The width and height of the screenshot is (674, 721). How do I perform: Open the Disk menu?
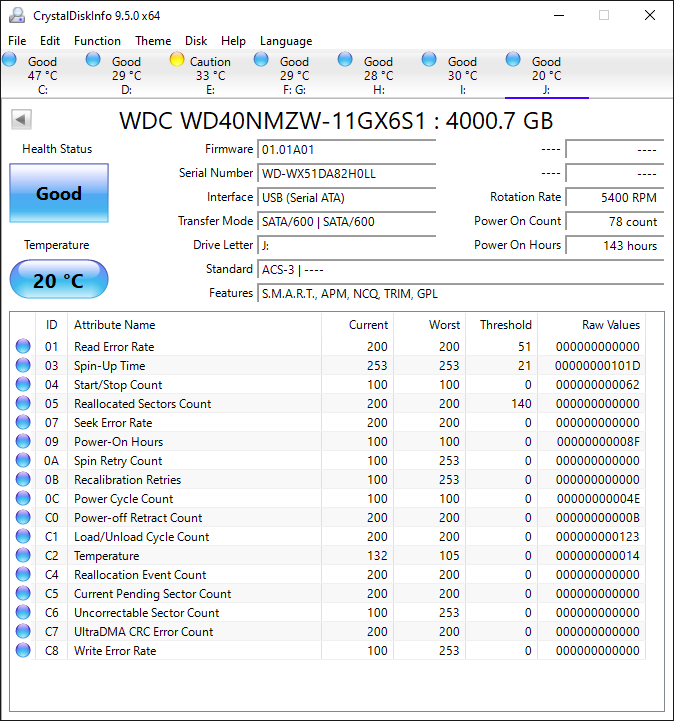tap(196, 41)
